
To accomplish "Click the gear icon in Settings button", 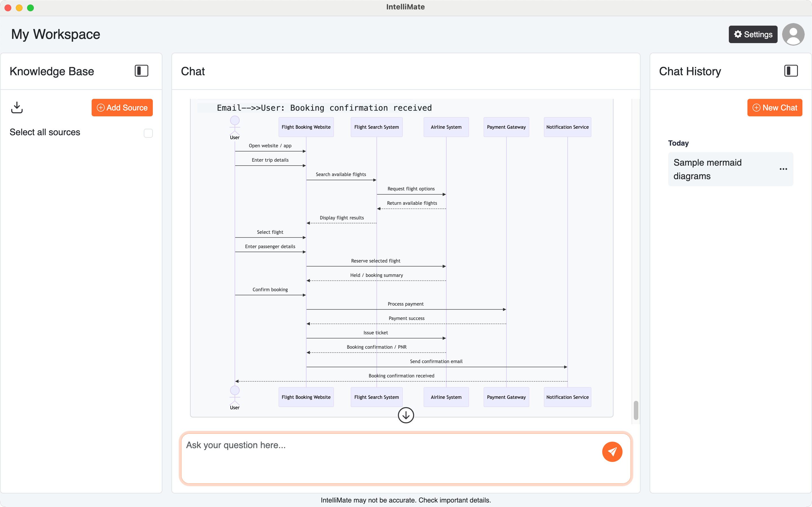I will [738, 34].
